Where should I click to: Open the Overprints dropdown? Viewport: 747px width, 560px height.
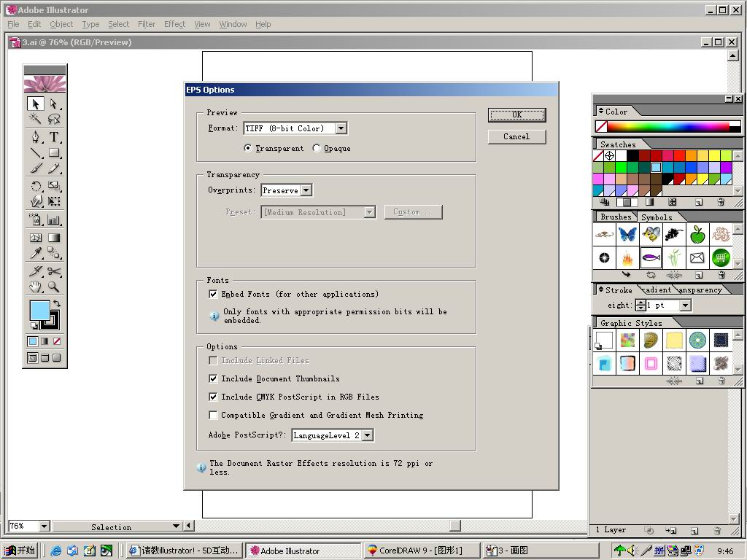(306, 190)
